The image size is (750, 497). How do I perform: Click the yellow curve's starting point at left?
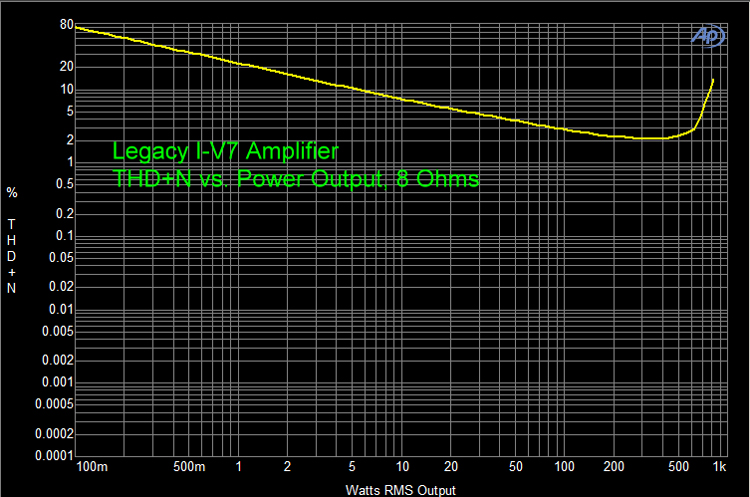coord(77,27)
